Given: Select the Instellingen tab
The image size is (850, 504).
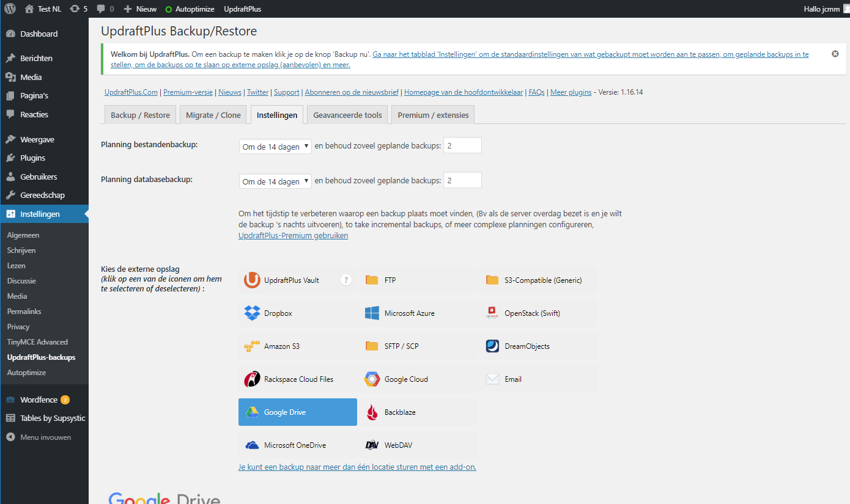Looking at the screenshot, I should coord(277,115).
